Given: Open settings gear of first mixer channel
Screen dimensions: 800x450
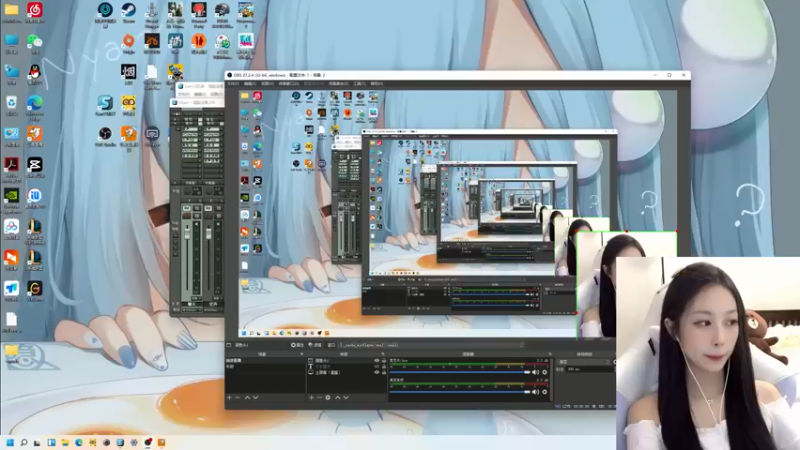Looking at the screenshot, I should 545,372.
